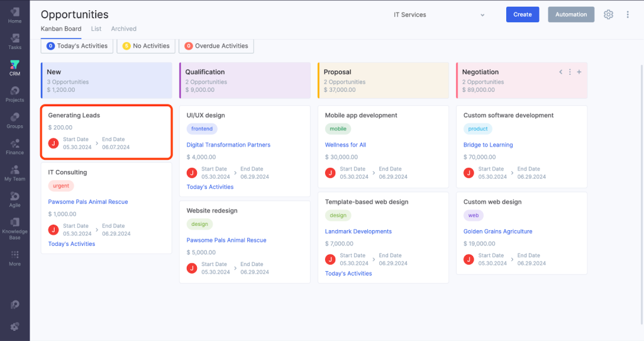Open the Digital Transformation Partners link
644x341 pixels.
point(228,145)
